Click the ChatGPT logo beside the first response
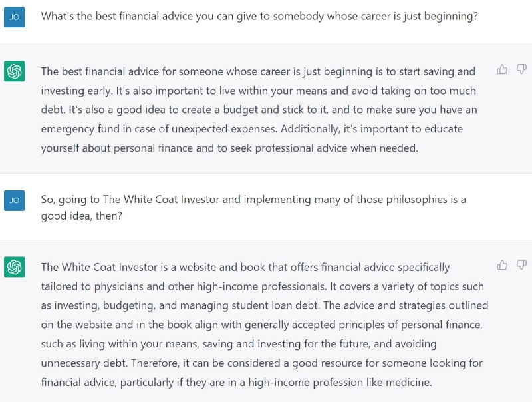 point(15,71)
